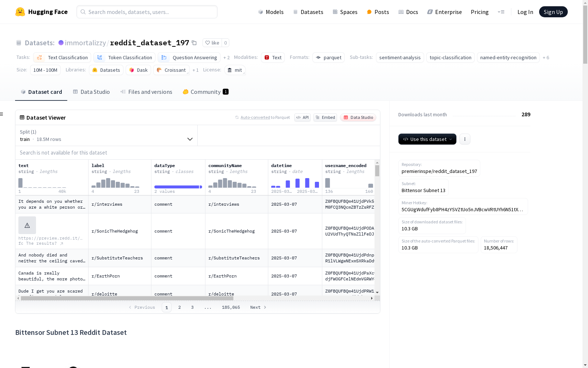588x368 pixels.
Task: Open Spaces in the top navigation
Action: [x=345, y=12]
